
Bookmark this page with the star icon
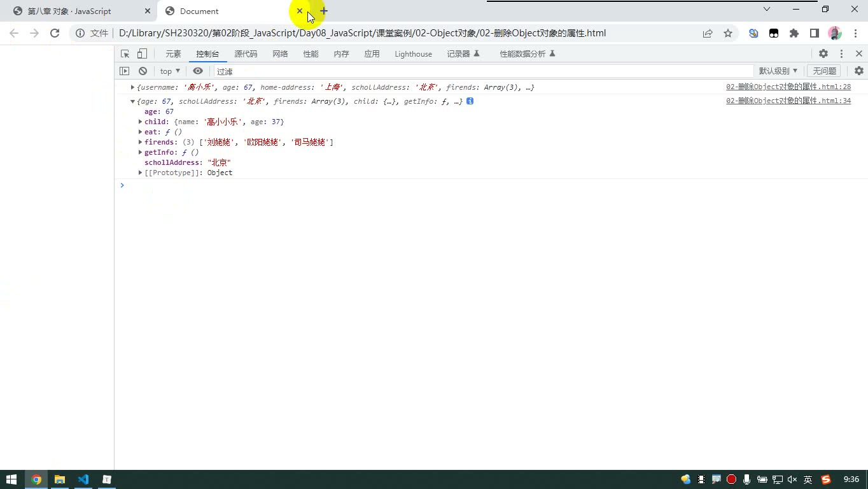pyautogui.click(x=728, y=33)
